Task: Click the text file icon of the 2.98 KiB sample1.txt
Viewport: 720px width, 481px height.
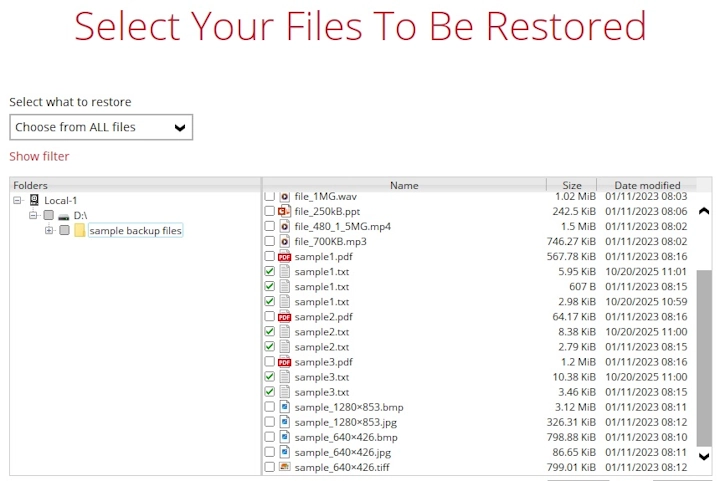Action: coord(285,302)
